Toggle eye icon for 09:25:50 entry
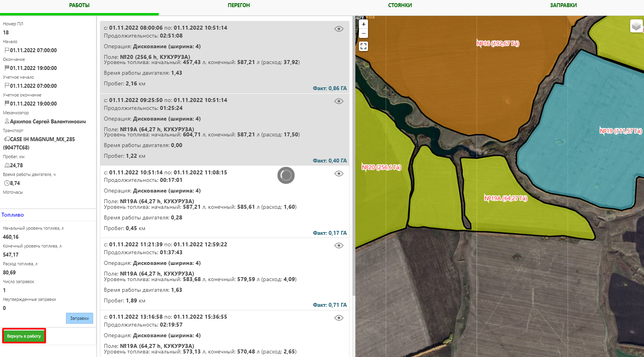Viewport: 644px width, 357px height. pyautogui.click(x=338, y=101)
